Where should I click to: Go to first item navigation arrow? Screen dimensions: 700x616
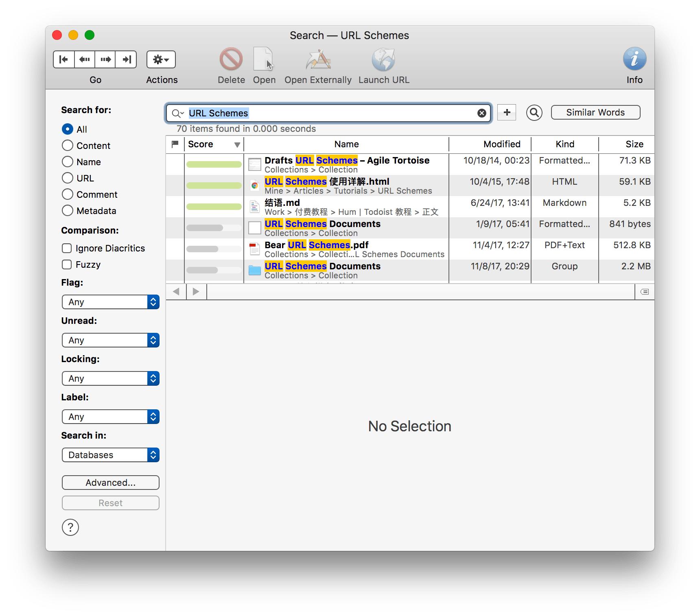(x=64, y=59)
